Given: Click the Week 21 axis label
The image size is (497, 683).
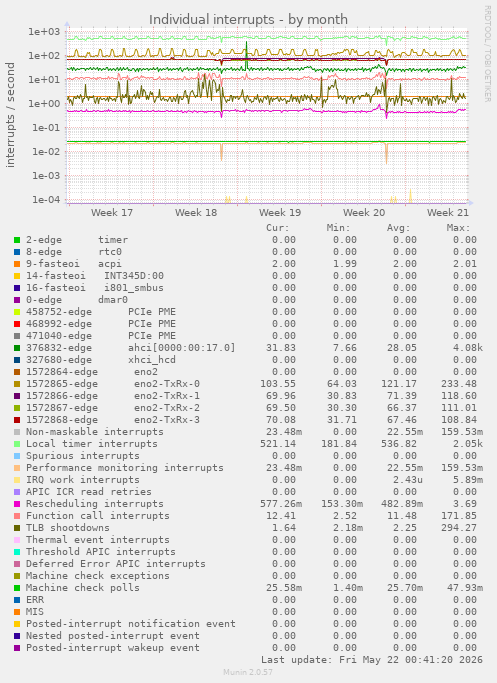Looking at the screenshot, I should pos(447,213).
